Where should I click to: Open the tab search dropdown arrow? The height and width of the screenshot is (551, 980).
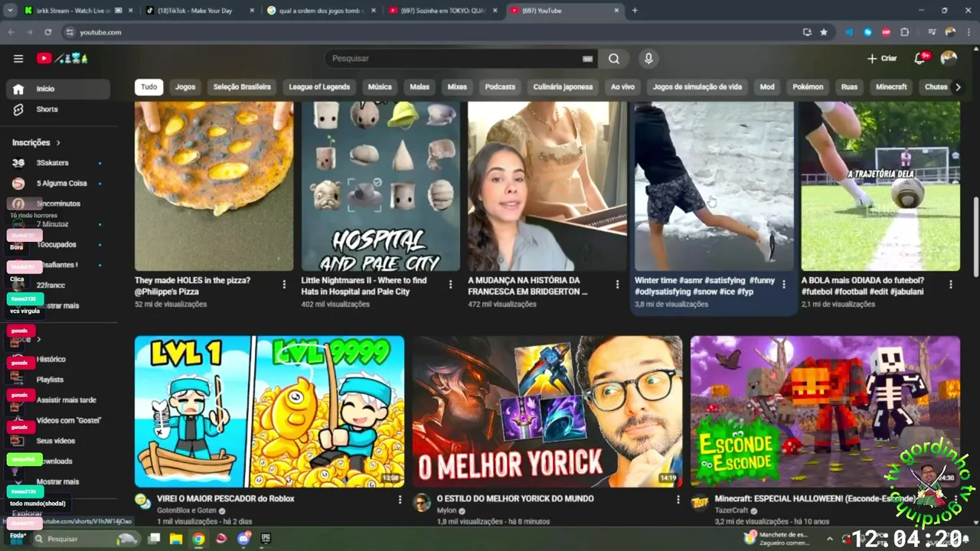[x=10, y=11]
